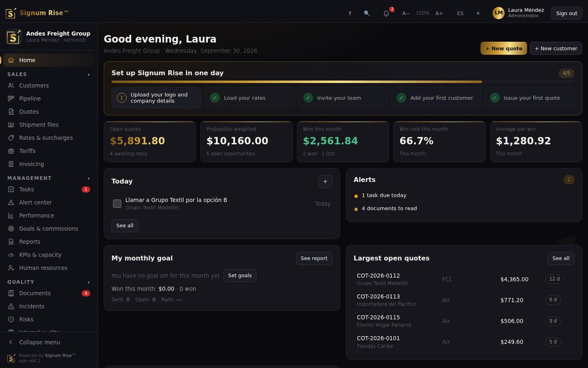The image size is (588, 368).
Task: Click the Documents red badge count
Action: [x=86, y=293]
